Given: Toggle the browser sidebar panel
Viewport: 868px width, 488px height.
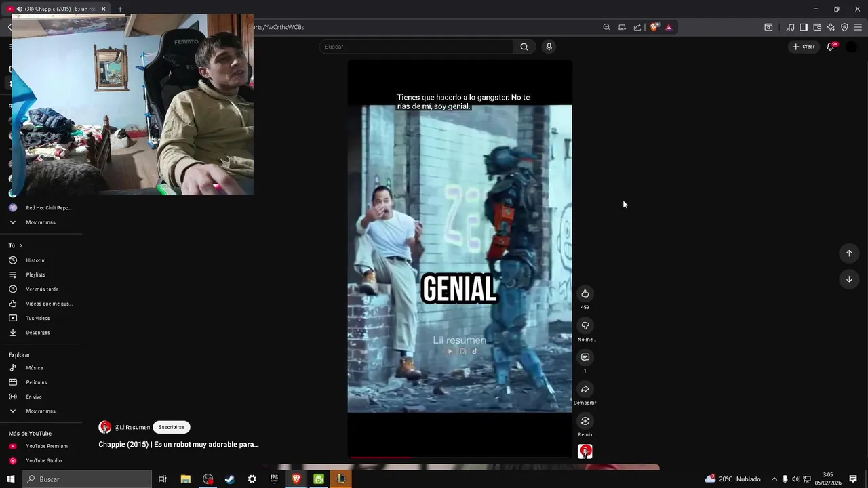Looking at the screenshot, I should pos(804,27).
